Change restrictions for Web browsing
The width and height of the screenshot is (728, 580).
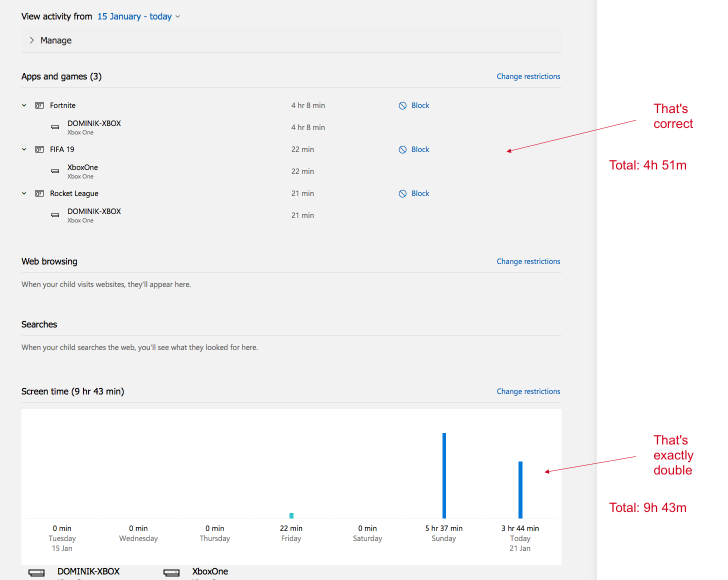click(x=528, y=261)
